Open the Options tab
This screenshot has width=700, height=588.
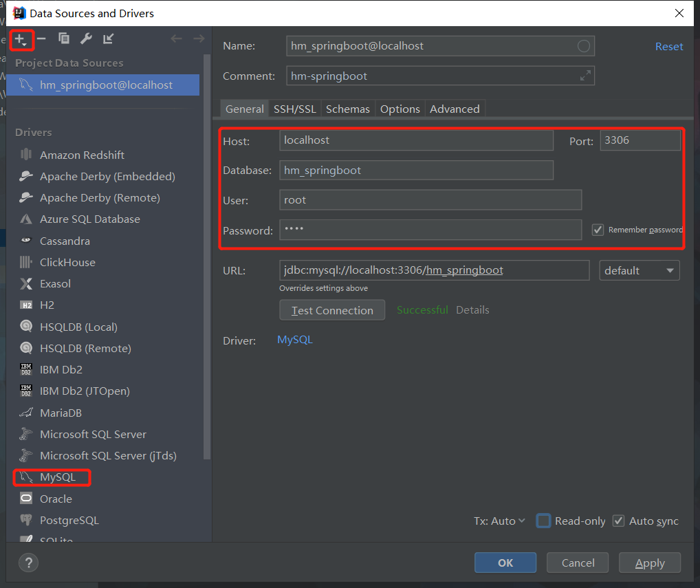click(400, 109)
